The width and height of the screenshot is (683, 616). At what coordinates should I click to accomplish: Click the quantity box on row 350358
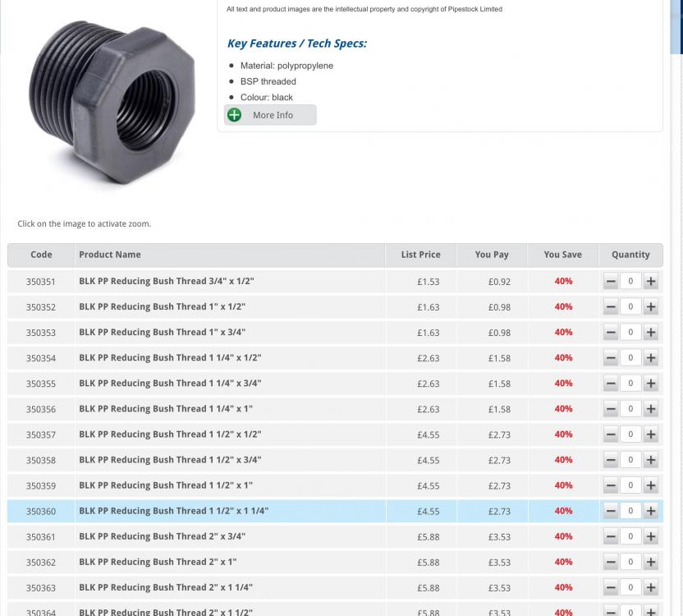(630, 460)
